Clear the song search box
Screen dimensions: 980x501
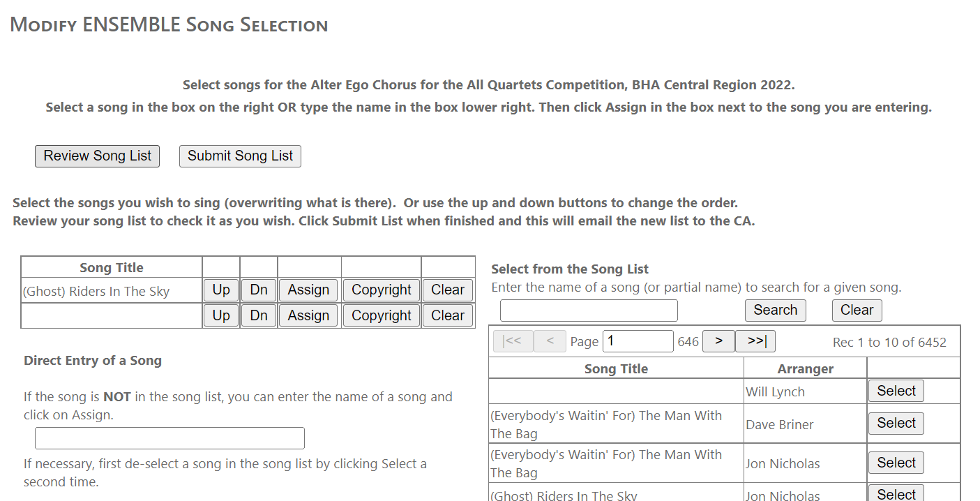857,311
